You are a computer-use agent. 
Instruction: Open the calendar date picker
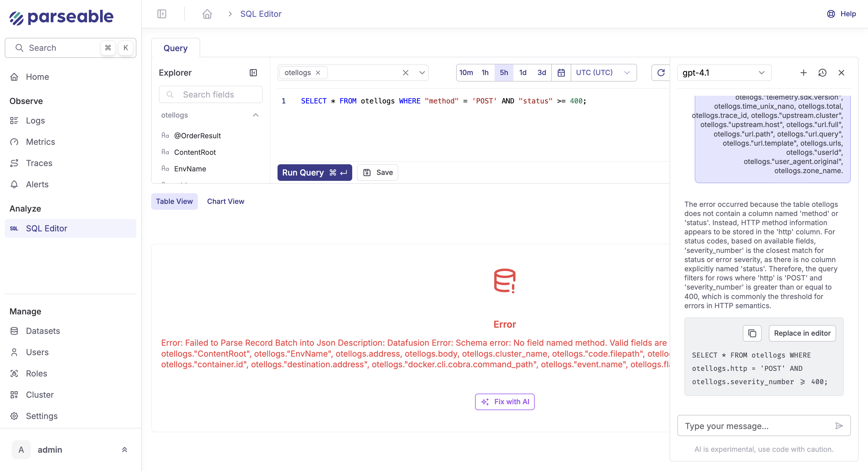pyautogui.click(x=561, y=72)
